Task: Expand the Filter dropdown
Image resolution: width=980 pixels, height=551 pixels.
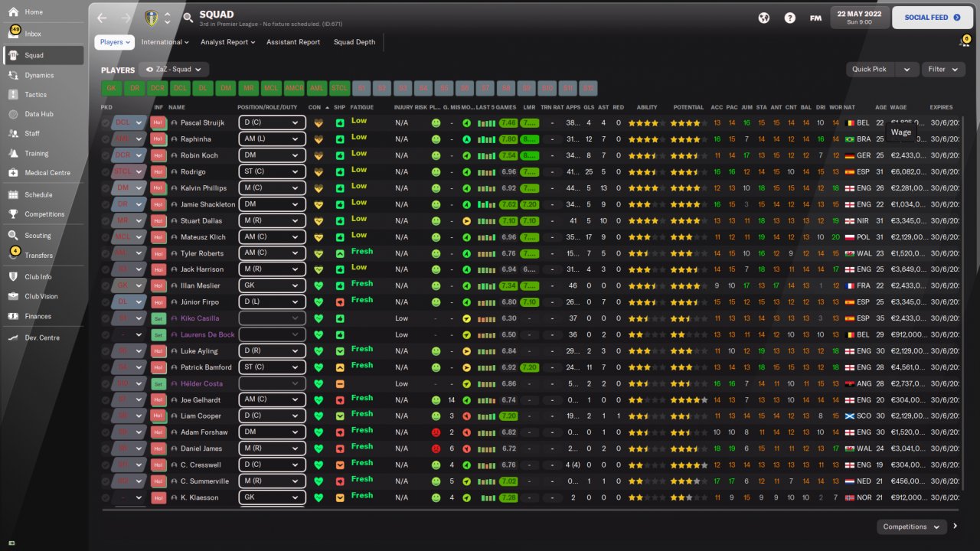Action: pyautogui.click(x=942, y=69)
